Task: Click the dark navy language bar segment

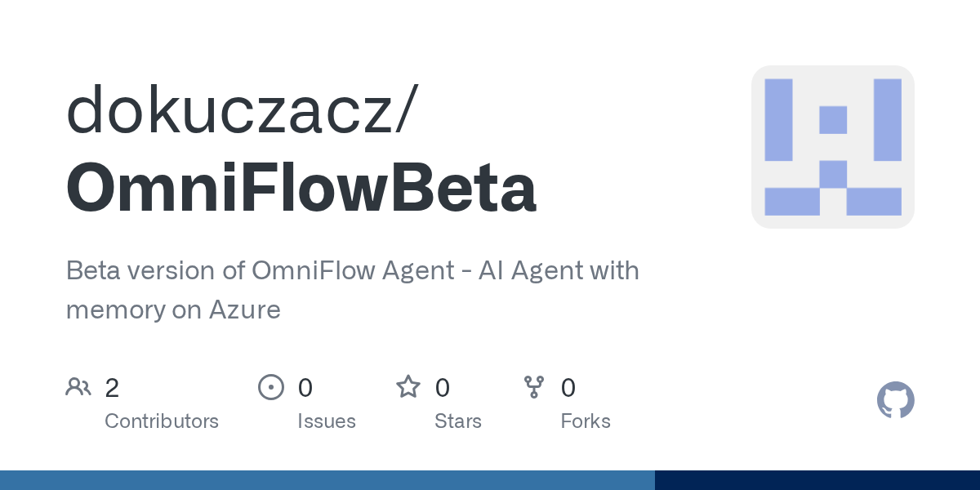Action: coord(817,480)
